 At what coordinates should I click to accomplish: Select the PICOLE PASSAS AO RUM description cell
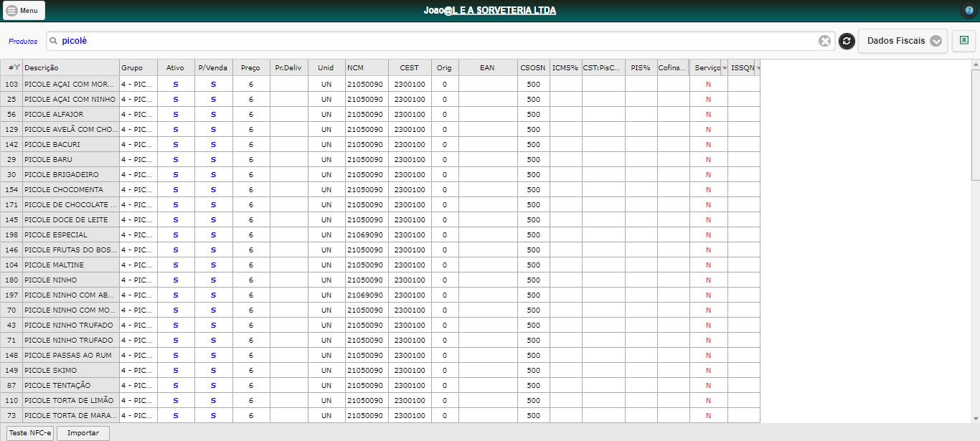(x=71, y=355)
